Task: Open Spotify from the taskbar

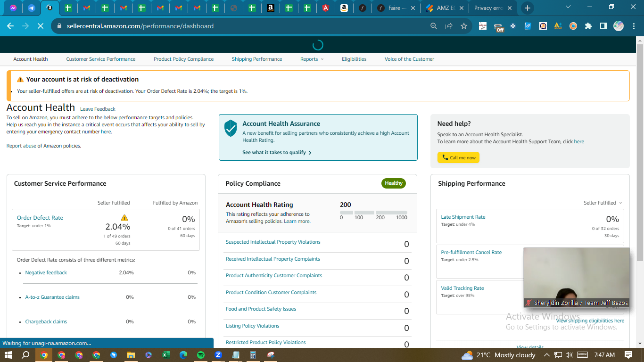Action: tap(201, 355)
